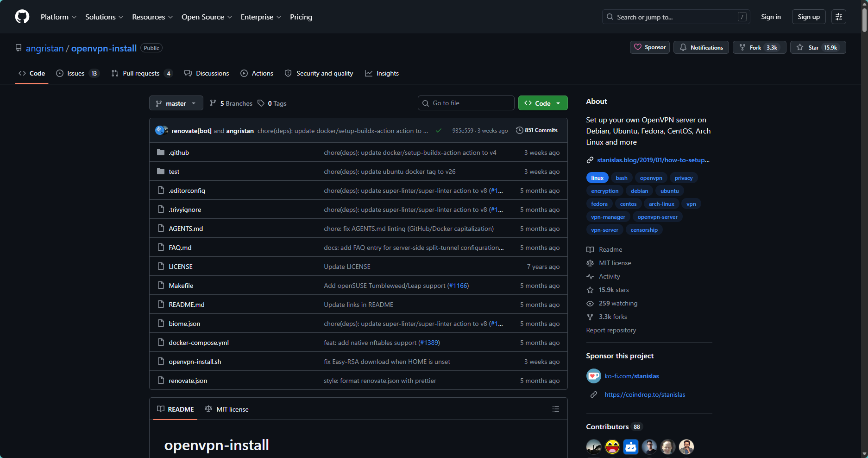Screen dimensions: 868x458
Task: Open the master branch selector
Action: click(x=176, y=103)
